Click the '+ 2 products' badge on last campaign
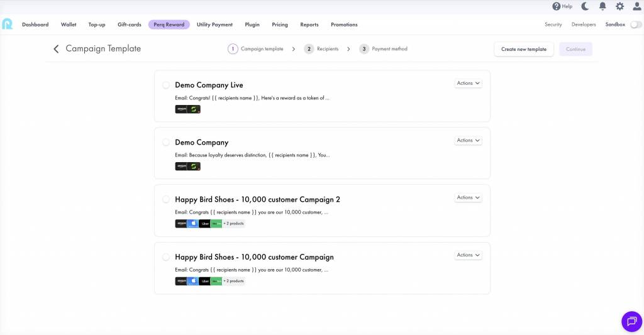 coord(234,281)
